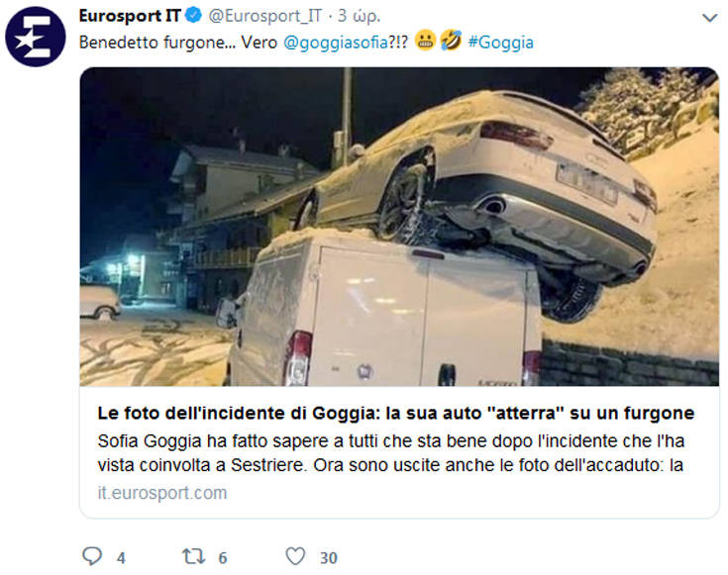
Task: Click the like count 30
Action: pyautogui.click(x=328, y=558)
